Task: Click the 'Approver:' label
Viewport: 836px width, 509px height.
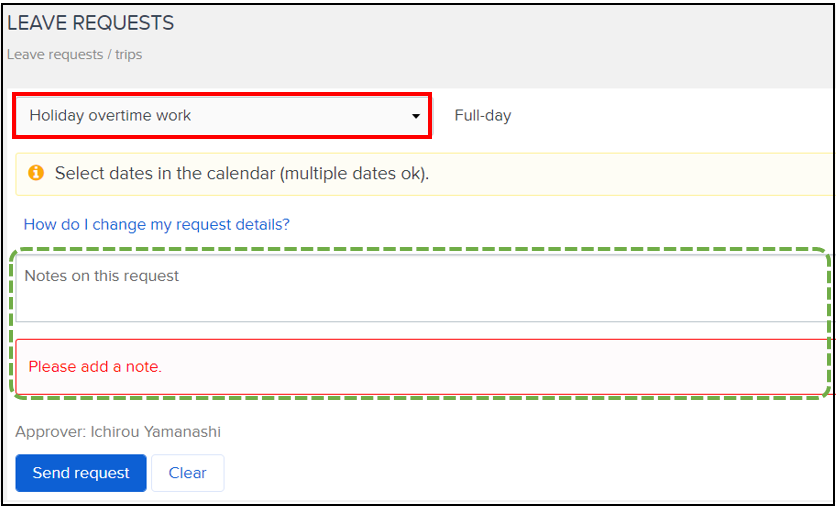Action: click(48, 432)
